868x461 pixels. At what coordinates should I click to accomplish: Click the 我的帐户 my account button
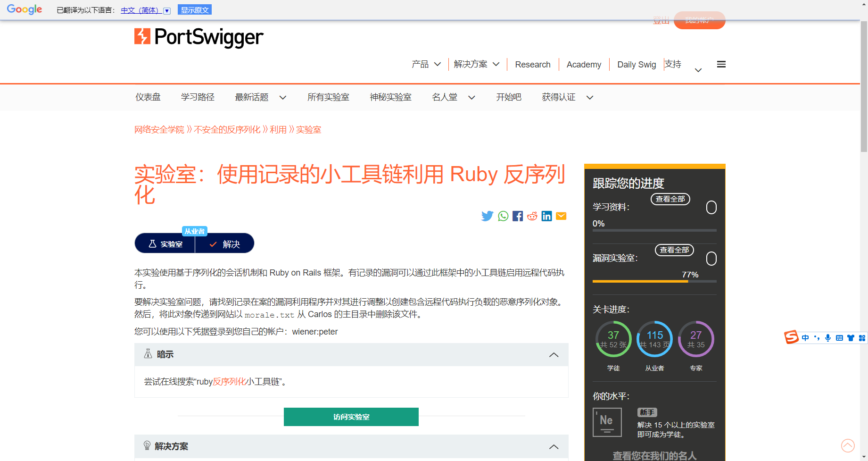[x=700, y=20]
